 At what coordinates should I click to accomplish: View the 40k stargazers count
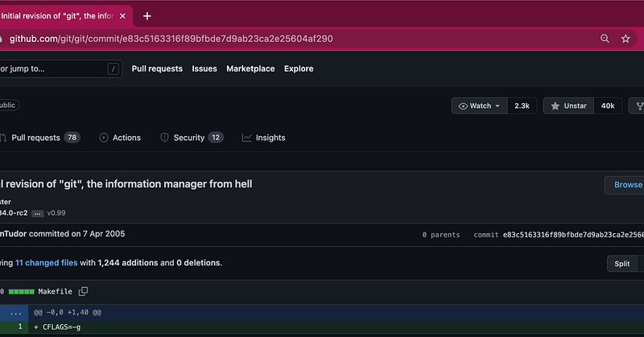(x=608, y=106)
